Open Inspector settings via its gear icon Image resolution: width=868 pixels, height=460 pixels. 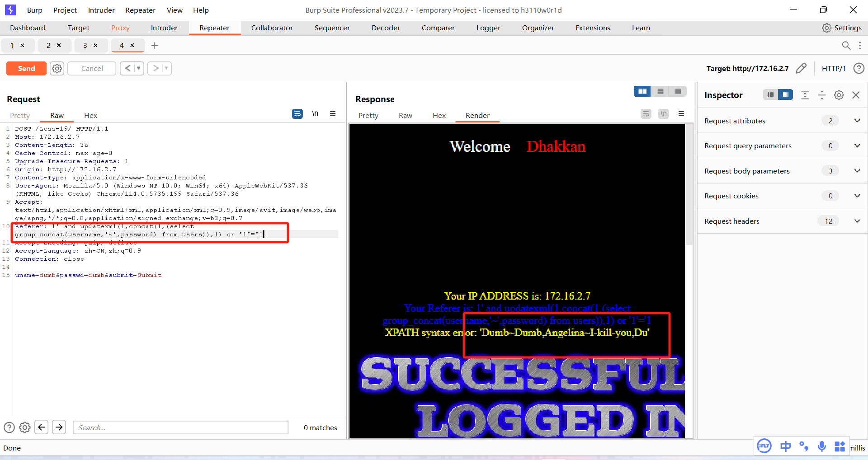pos(839,95)
